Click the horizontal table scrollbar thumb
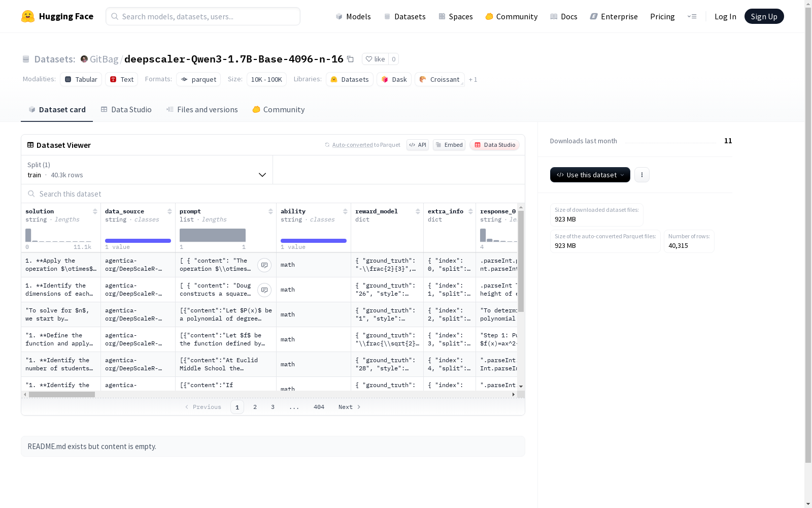Image resolution: width=812 pixels, height=508 pixels. 62,394
